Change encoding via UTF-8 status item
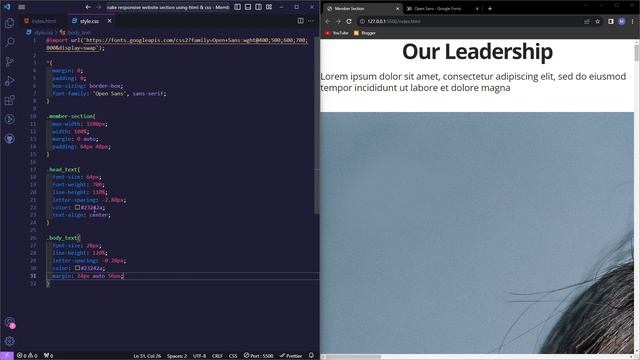640x360 pixels. [199, 356]
